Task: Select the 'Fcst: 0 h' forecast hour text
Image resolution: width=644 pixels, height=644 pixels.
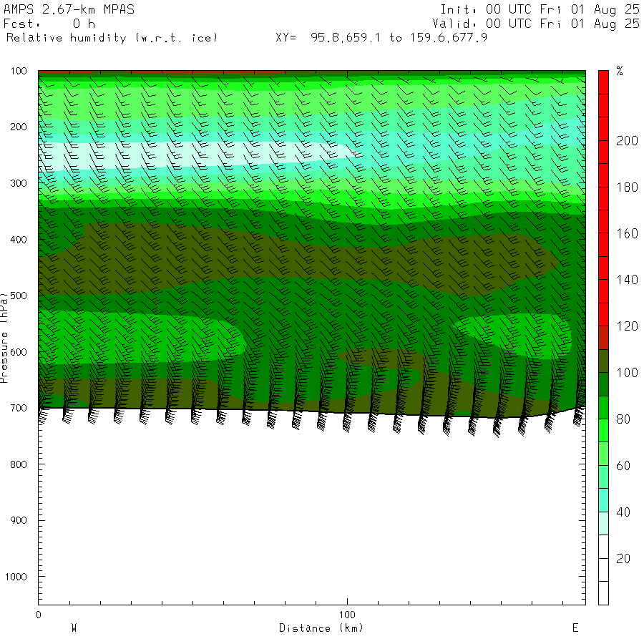Action: tap(49, 24)
